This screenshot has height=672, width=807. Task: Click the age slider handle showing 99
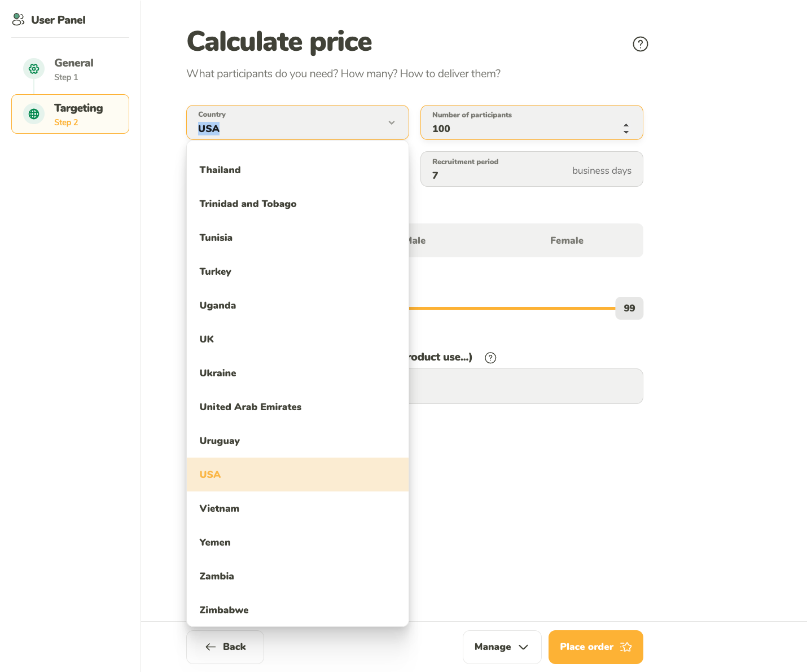(629, 308)
